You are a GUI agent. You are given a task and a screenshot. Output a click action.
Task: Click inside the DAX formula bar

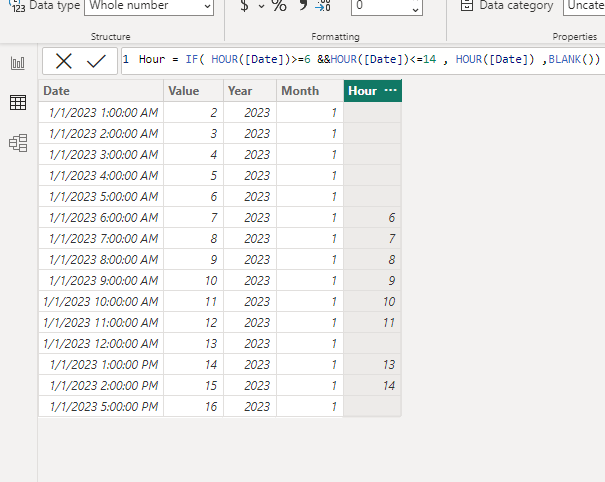point(363,59)
